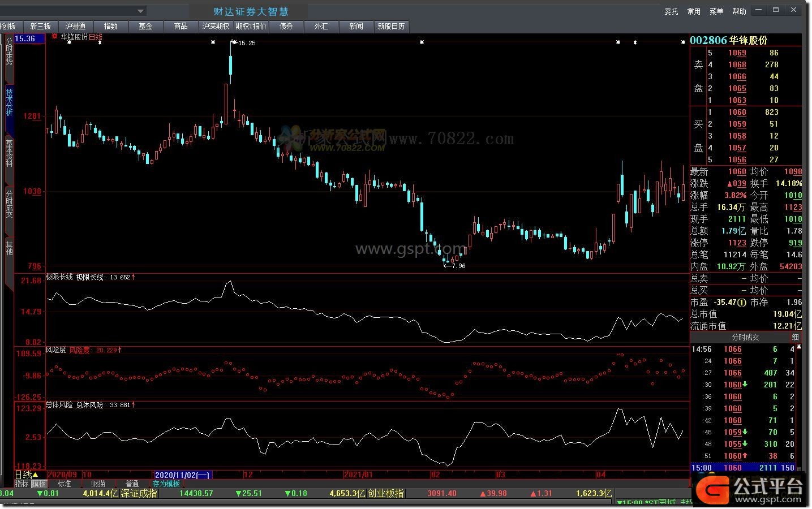812x509 pixels.
Task: Click the 细 detail button
Action: 796,337
